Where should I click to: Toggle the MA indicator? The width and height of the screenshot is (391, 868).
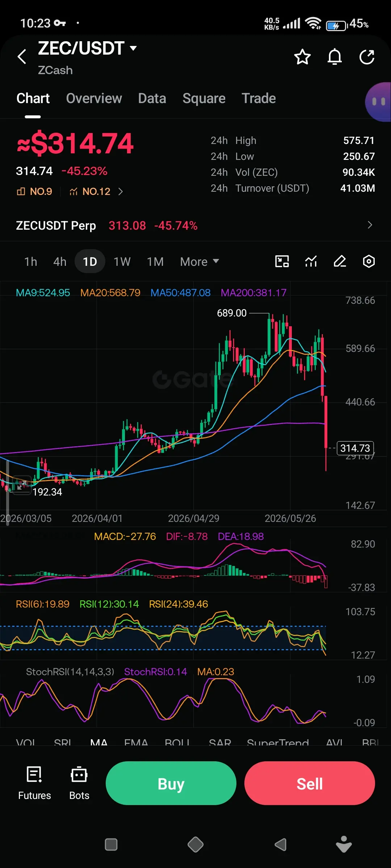pos(99,743)
